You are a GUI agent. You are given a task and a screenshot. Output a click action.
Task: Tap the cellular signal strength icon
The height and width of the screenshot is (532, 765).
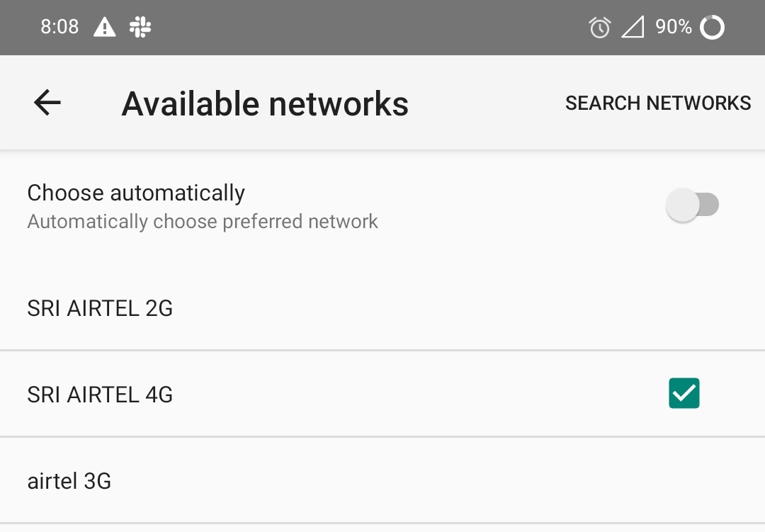633,27
